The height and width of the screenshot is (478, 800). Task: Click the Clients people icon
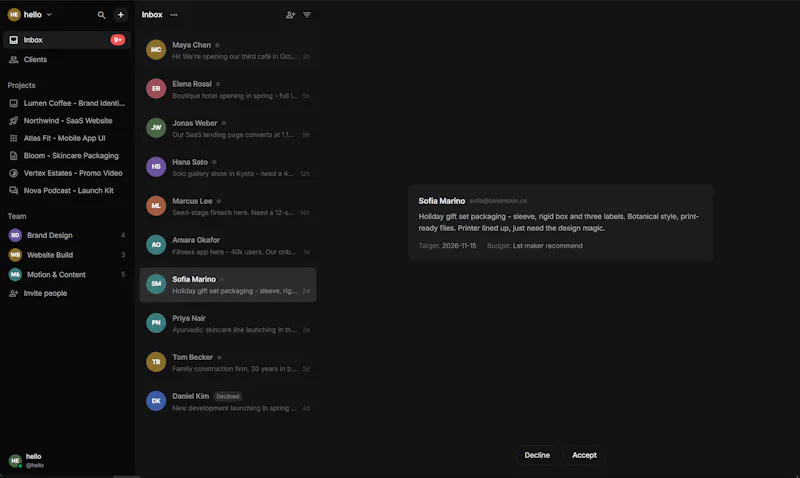pyautogui.click(x=14, y=60)
